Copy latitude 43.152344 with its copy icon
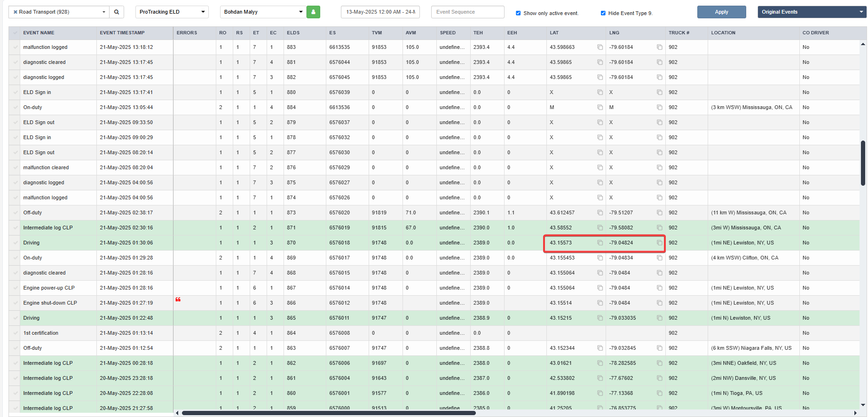The height and width of the screenshot is (417, 868). (x=600, y=348)
